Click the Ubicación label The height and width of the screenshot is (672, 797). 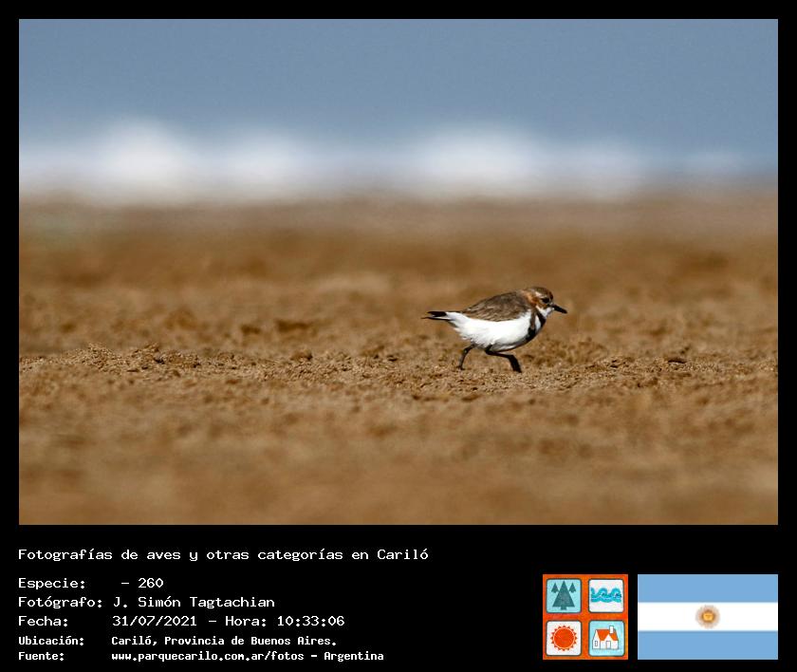pyautogui.click(x=51, y=641)
